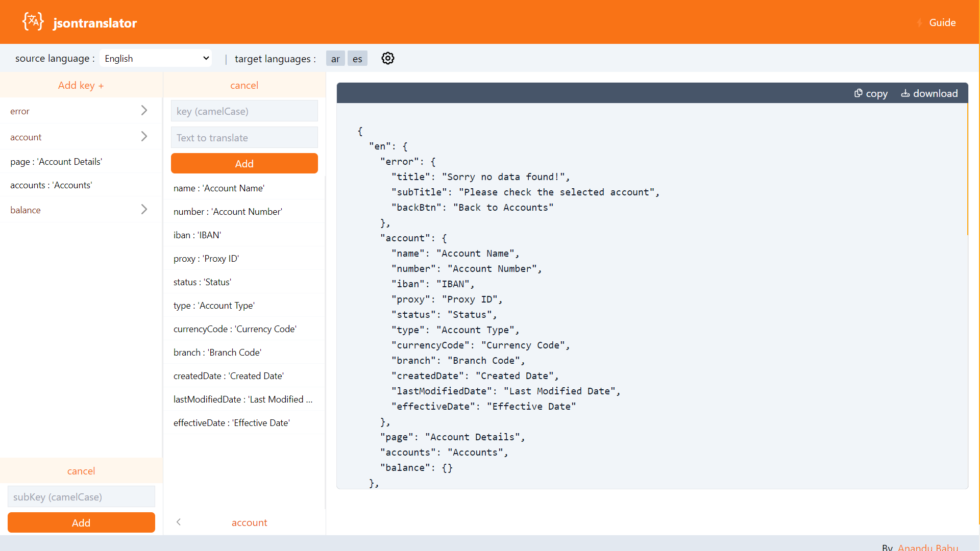Screen dimensions: 980x551
Task: Expand the error key chevron
Action: coord(144,111)
